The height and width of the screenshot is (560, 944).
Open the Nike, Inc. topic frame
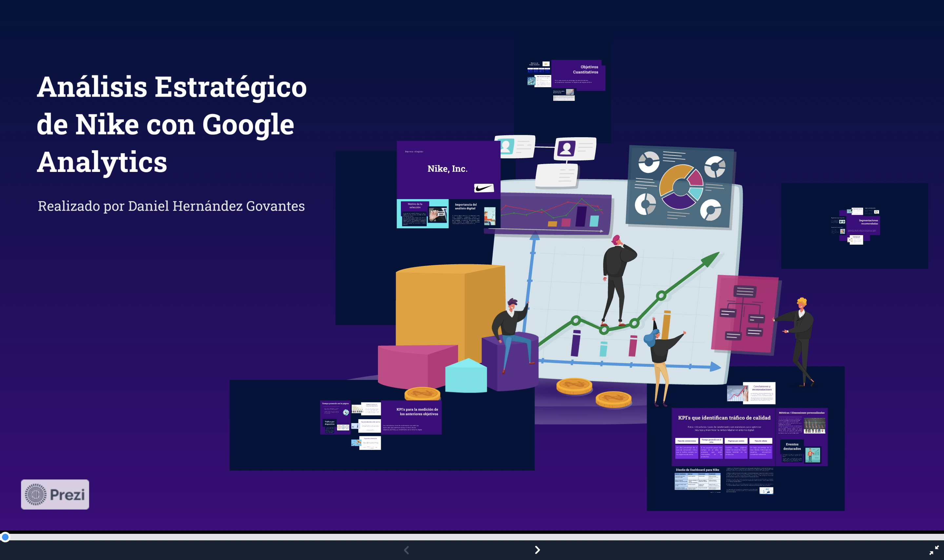click(x=448, y=170)
